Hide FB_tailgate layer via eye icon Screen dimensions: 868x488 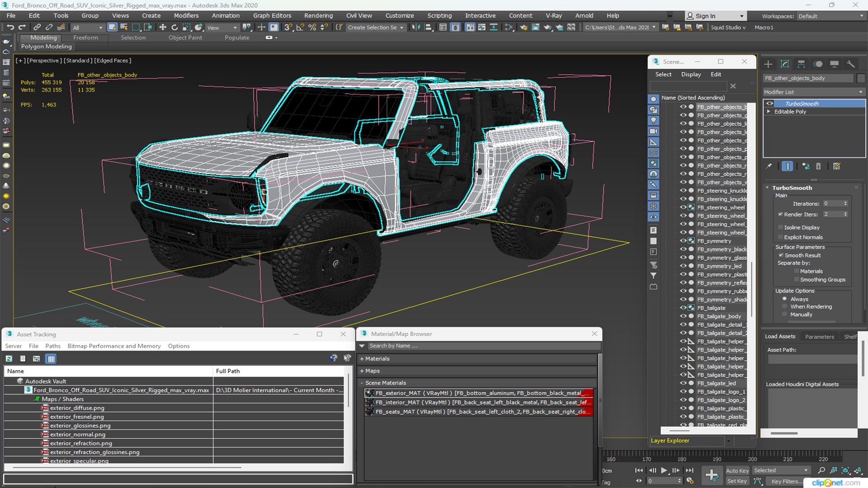point(683,308)
